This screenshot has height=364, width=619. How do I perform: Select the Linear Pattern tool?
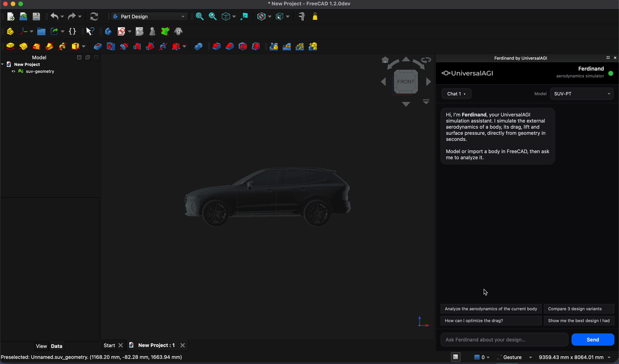point(287,46)
